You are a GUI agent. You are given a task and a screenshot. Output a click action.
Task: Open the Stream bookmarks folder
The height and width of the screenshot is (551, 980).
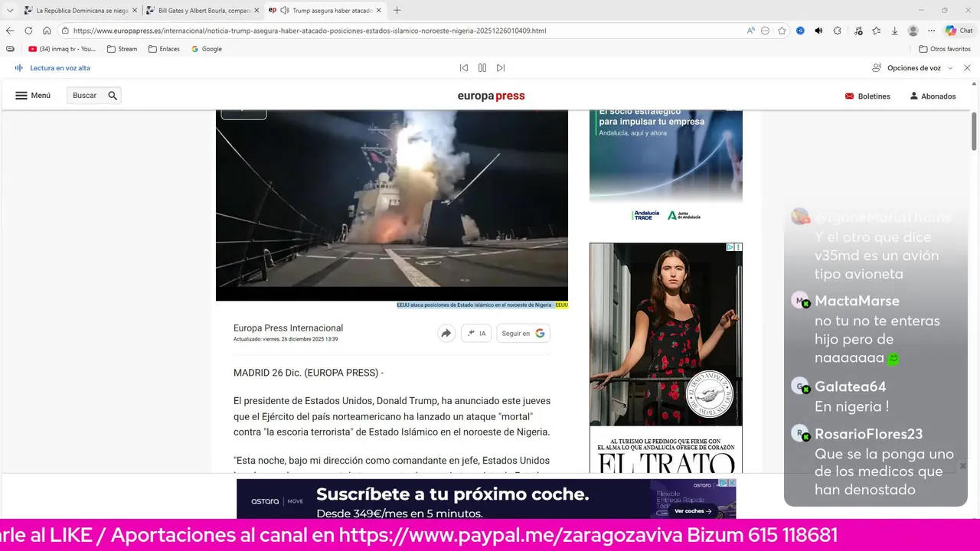point(122,49)
